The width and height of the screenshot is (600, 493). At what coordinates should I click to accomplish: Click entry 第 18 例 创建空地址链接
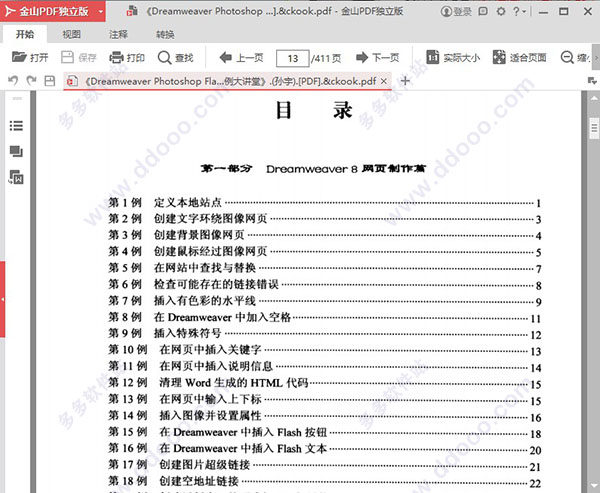pos(324,482)
